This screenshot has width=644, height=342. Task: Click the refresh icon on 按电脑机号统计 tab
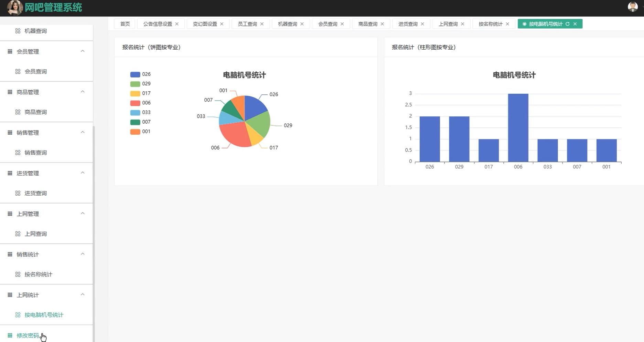click(x=567, y=24)
